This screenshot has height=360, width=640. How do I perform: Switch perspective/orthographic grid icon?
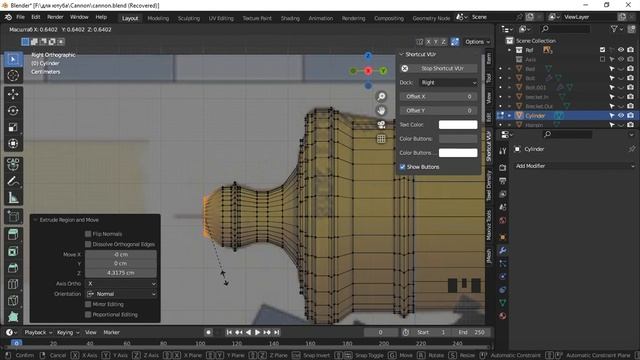(381, 139)
